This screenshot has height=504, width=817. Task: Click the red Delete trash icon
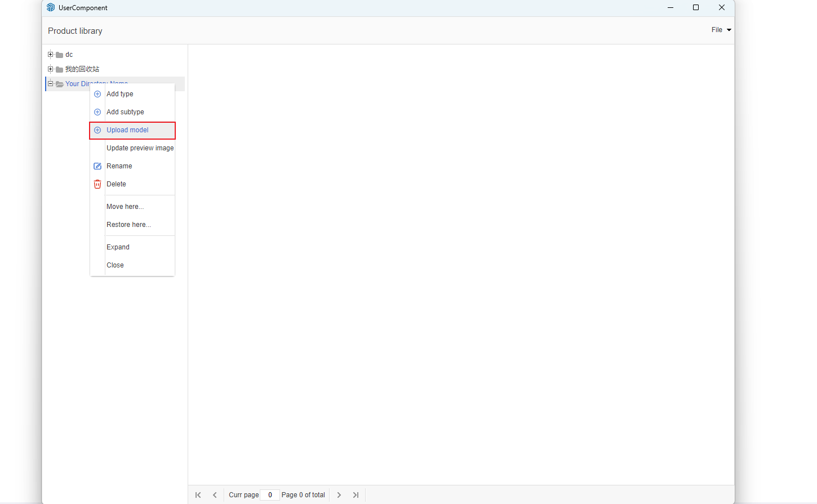tap(97, 184)
